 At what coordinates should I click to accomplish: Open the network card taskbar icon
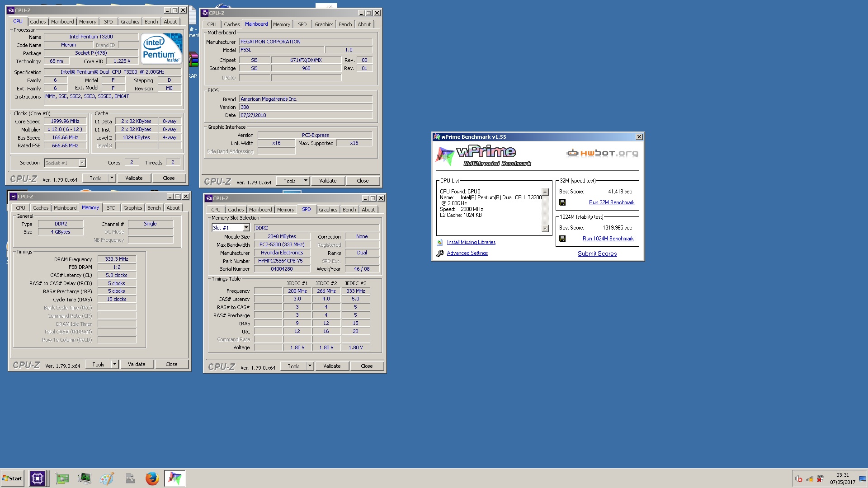click(x=62, y=478)
